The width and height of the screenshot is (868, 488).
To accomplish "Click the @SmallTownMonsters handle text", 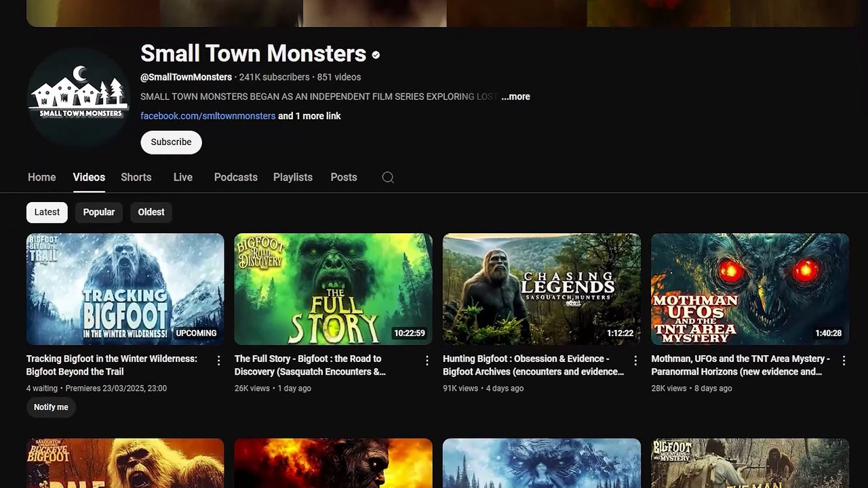I will (x=186, y=77).
